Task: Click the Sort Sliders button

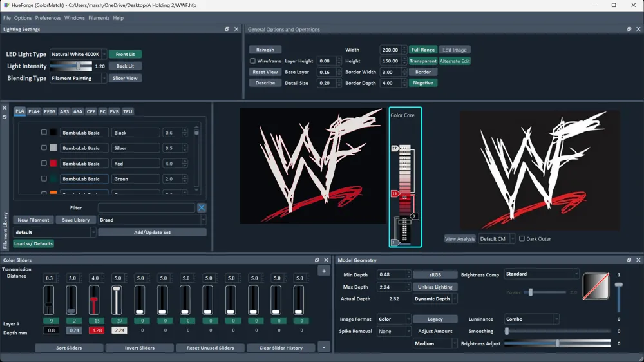Action: point(69,348)
